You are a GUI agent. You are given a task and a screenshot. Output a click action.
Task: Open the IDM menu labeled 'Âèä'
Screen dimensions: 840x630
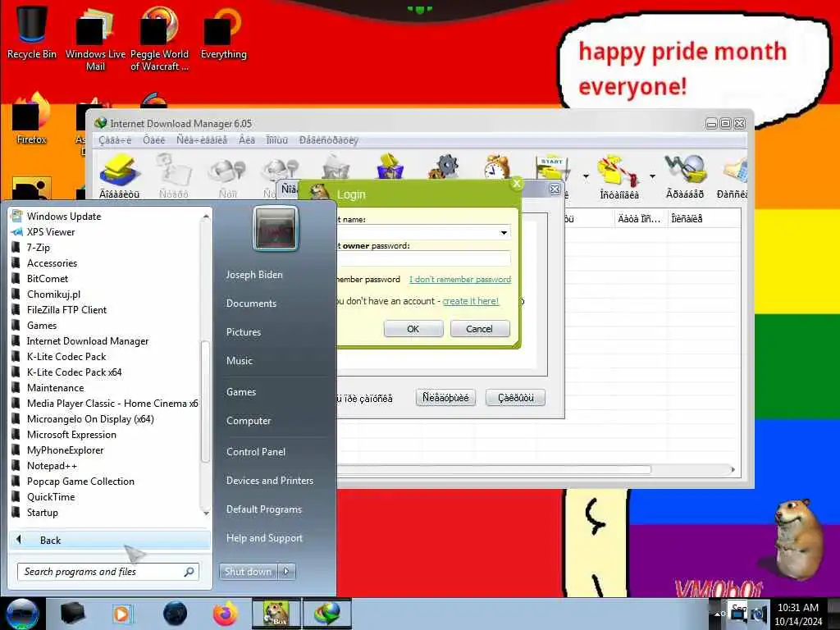246,139
